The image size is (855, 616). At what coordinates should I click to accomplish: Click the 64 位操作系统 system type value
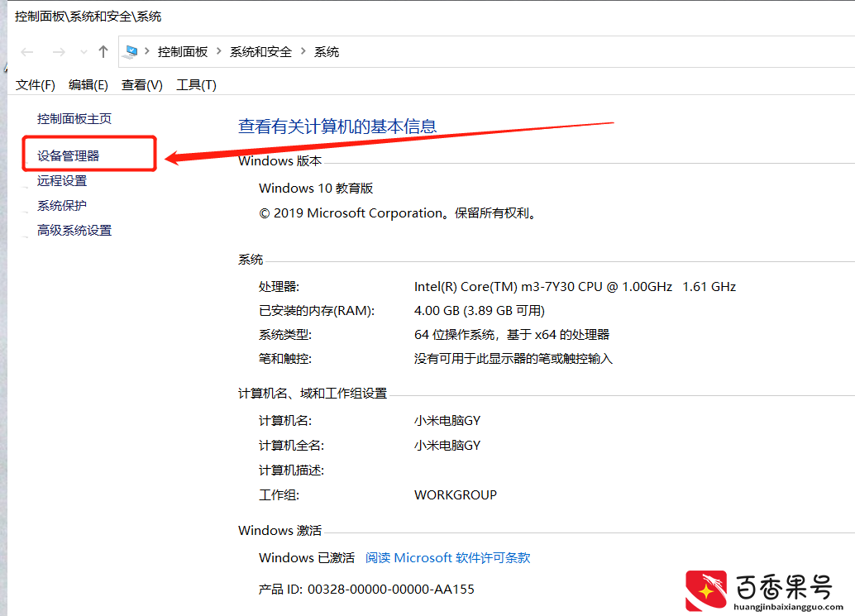pos(512,335)
